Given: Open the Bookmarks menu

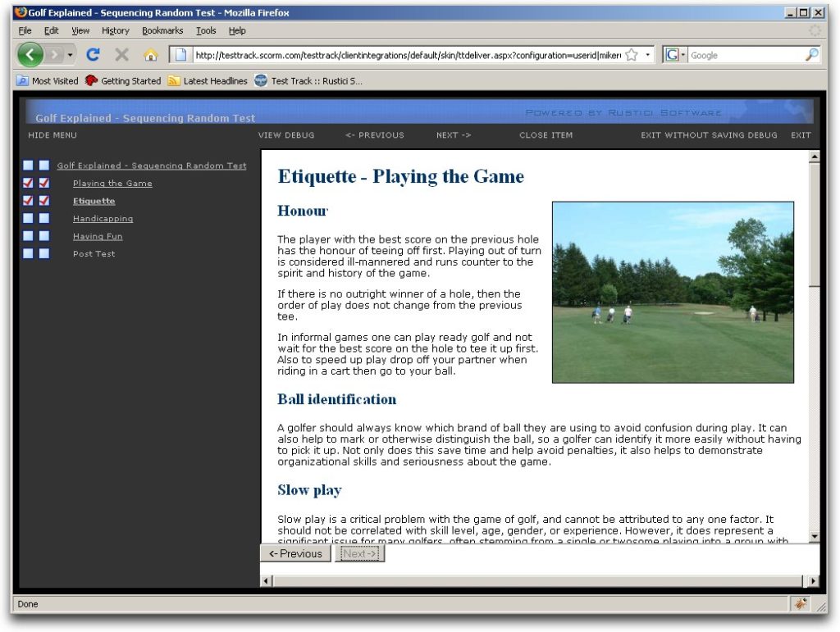Looking at the screenshot, I should pyautogui.click(x=162, y=30).
